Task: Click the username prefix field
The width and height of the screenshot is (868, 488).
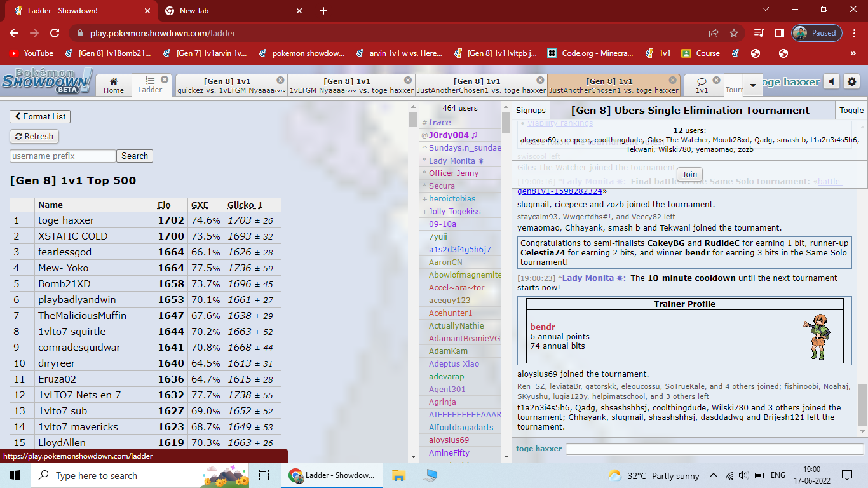Action: click(x=63, y=156)
